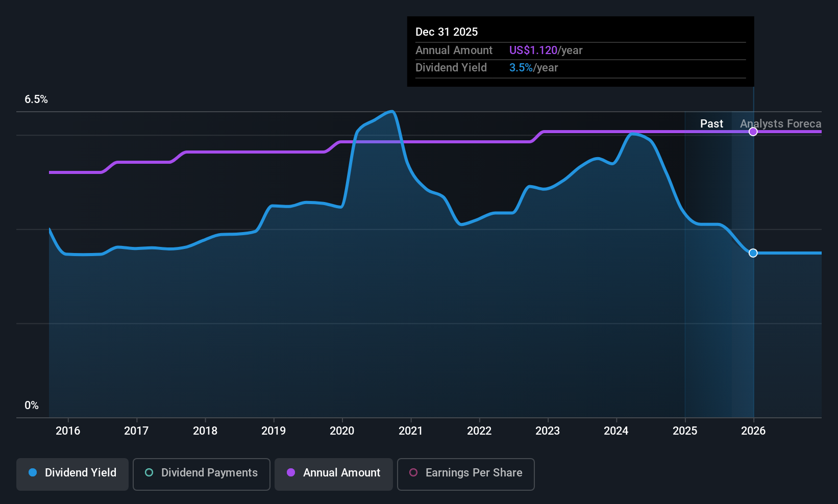Click the pink Earnings Per Share ring icon
The height and width of the screenshot is (504, 838).
[413, 473]
